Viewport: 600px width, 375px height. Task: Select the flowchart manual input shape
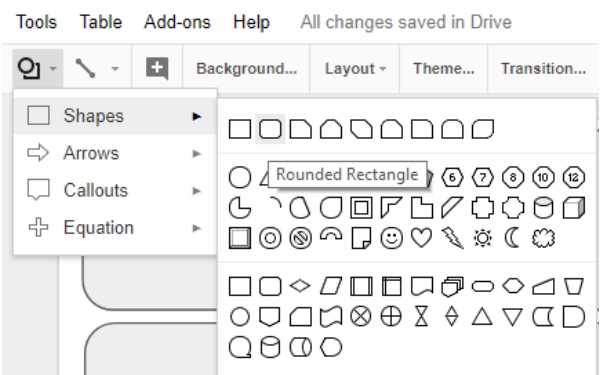(543, 286)
